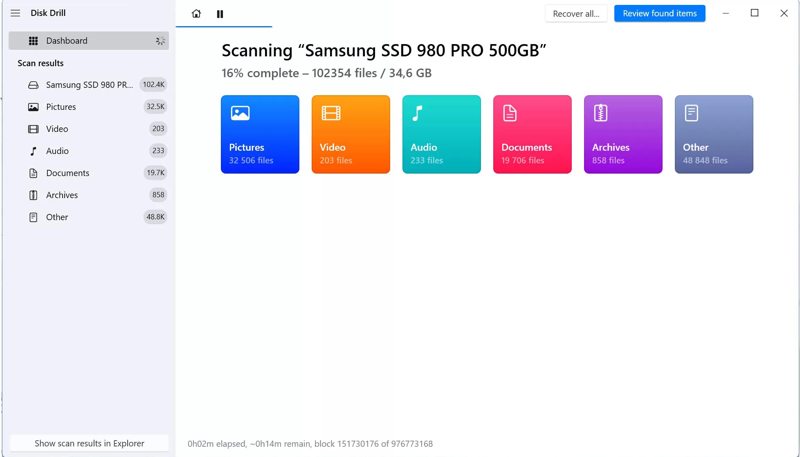Screen dimensions: 800x457
Task: Click the image icon on the Pictures card
Action: click(x=240, y=113)
